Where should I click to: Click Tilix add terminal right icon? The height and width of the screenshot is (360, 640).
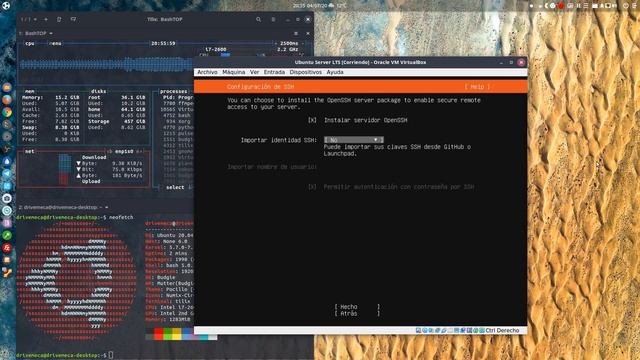click(59, 19)
